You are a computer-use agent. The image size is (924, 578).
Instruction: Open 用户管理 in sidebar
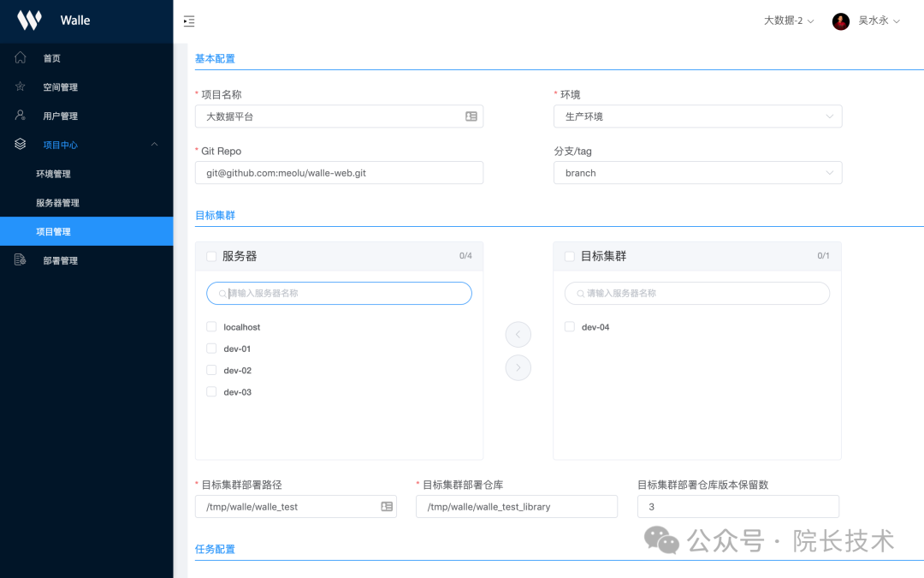point(86,116)
